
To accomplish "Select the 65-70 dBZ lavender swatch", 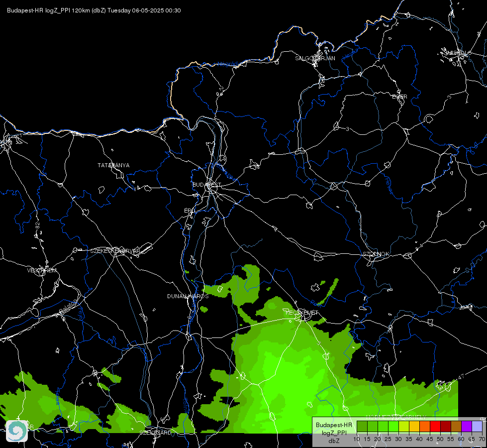I will pyautogui.click(x=477, y=427).
